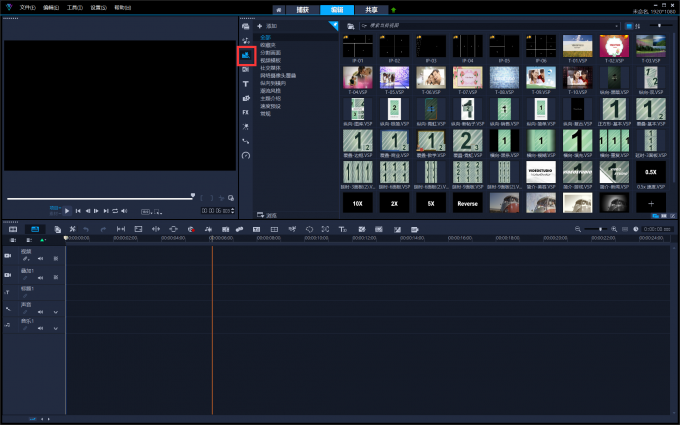Mute the 视频 video track speaker
Image resolution: width=680 pixels, height=425 pixels.
[40, 258]
